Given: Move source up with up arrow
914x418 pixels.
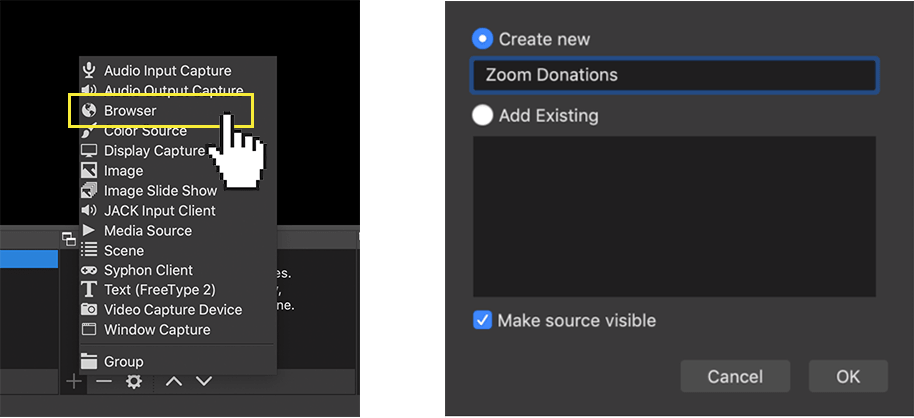Looking at the screenshot, I should click(x=174, y=381).
